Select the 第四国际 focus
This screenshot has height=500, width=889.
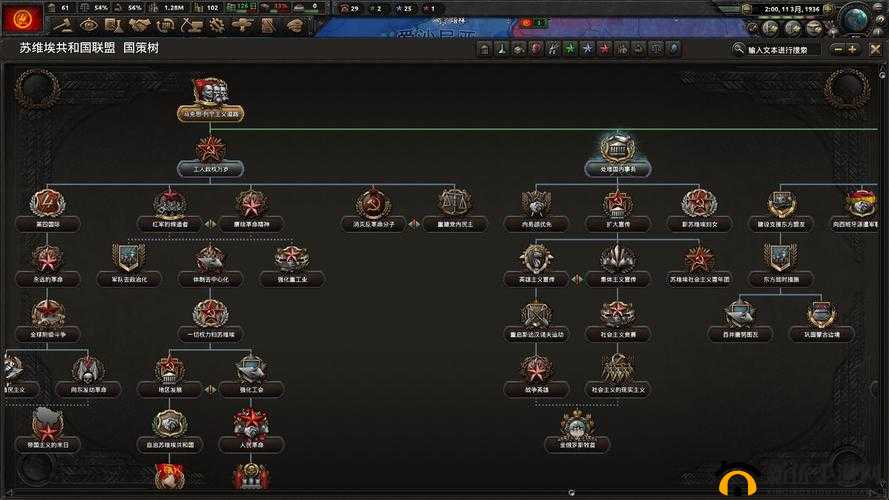tap(48, 210)
